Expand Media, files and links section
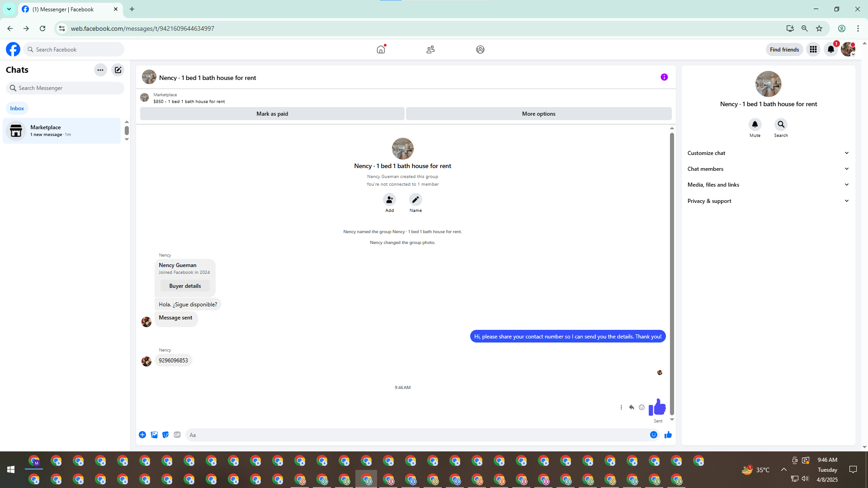The image size is (868, 488). (768, 185)
